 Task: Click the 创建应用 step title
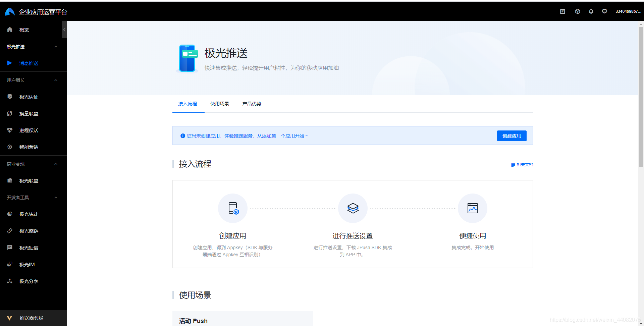(x=233, y=236)
